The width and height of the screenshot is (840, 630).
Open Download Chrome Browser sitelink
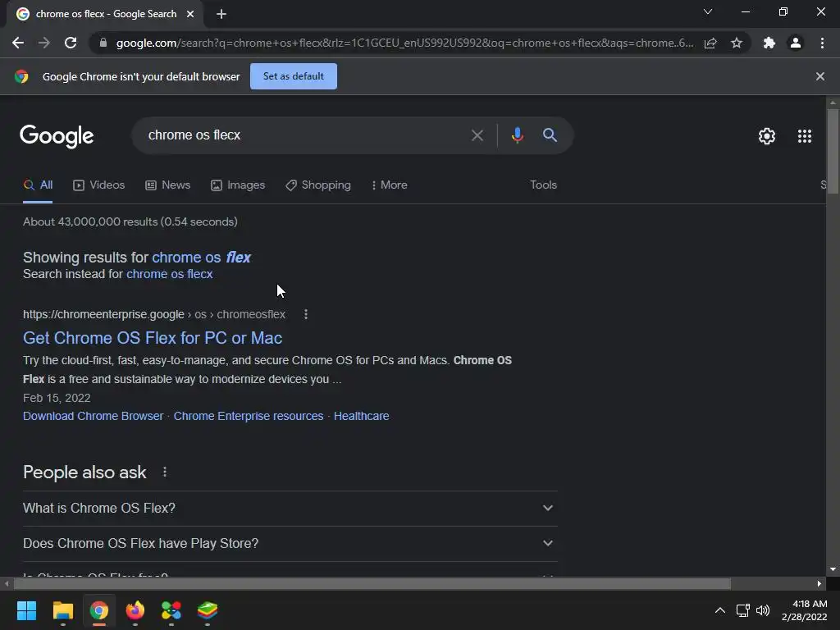(94, 416)
